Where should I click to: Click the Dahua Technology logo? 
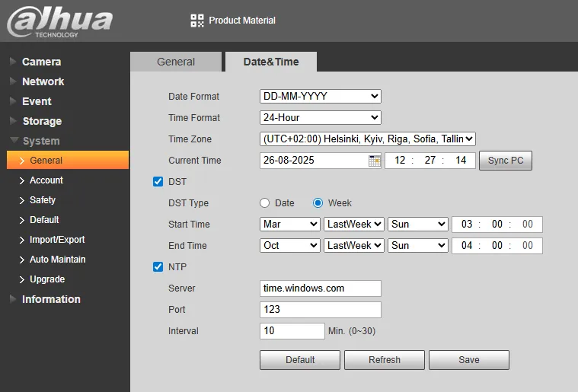click(59, 21)
